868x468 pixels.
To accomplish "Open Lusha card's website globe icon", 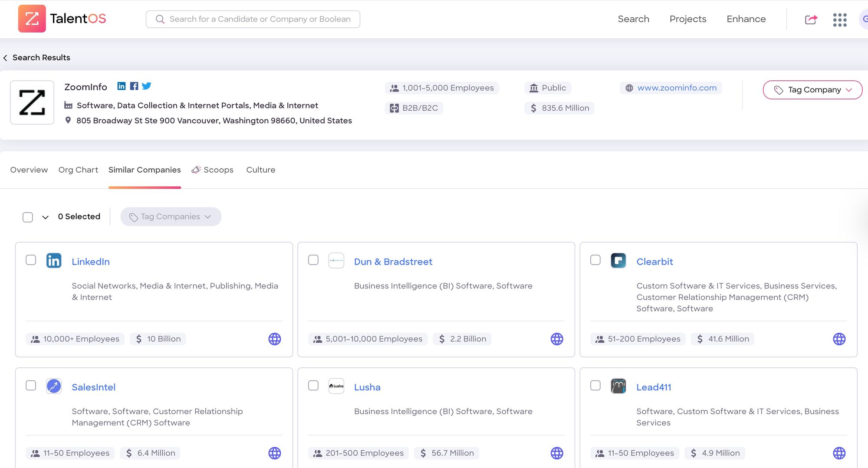I will tap(557, 453).
